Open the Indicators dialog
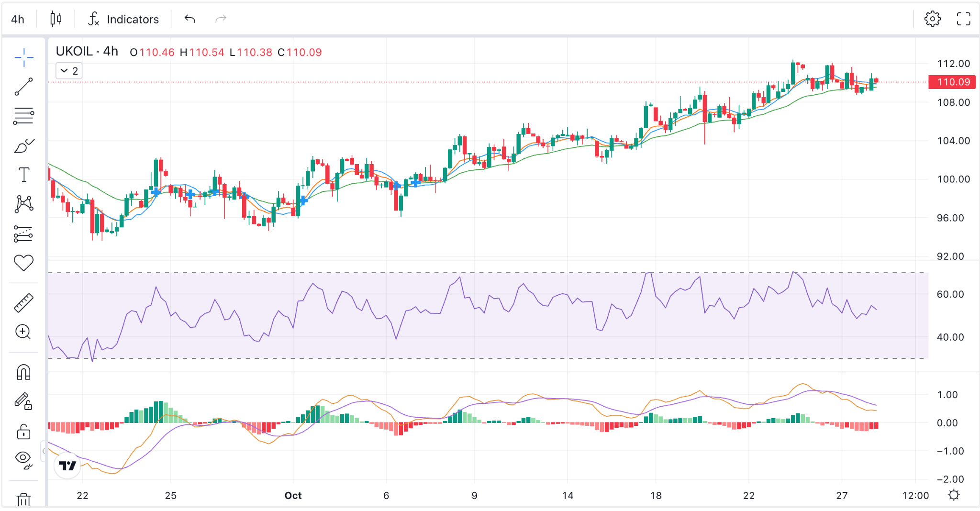 point(123,19)
